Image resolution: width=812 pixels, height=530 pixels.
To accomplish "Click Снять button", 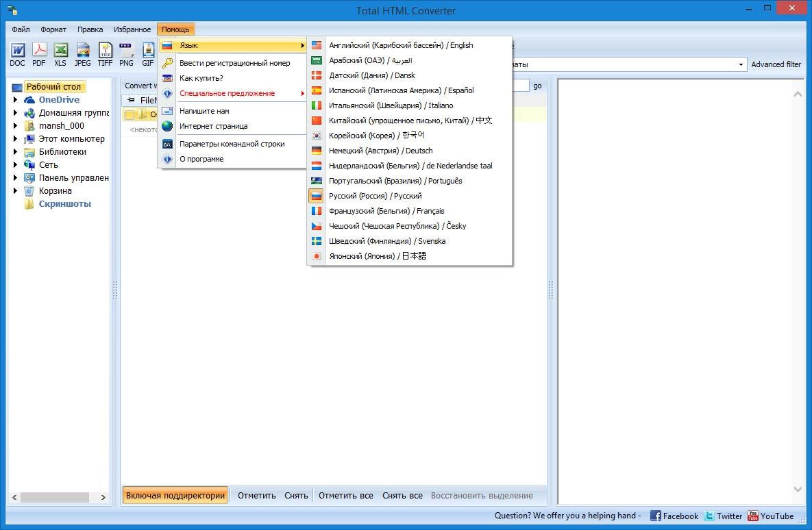I will tap(296, 495).
